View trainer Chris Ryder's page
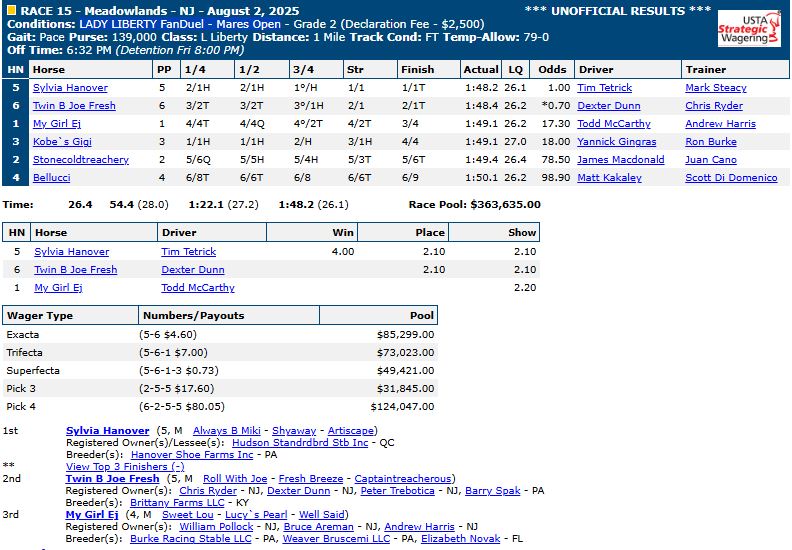 (x=713, y=105)
